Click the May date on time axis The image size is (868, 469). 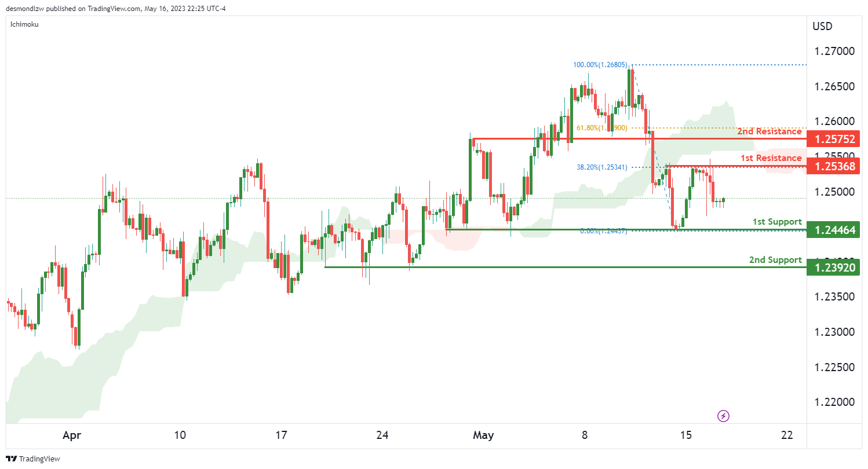pos(483,435)
